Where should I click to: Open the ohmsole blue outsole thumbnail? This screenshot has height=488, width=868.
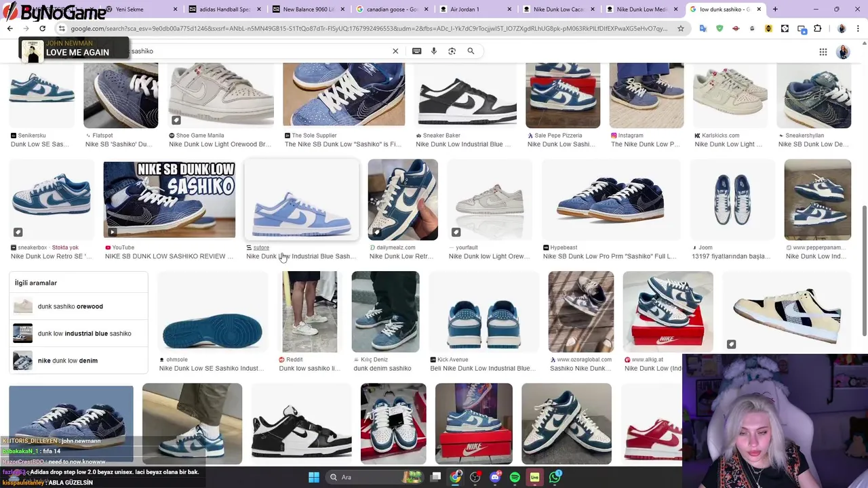click(212, 312)
